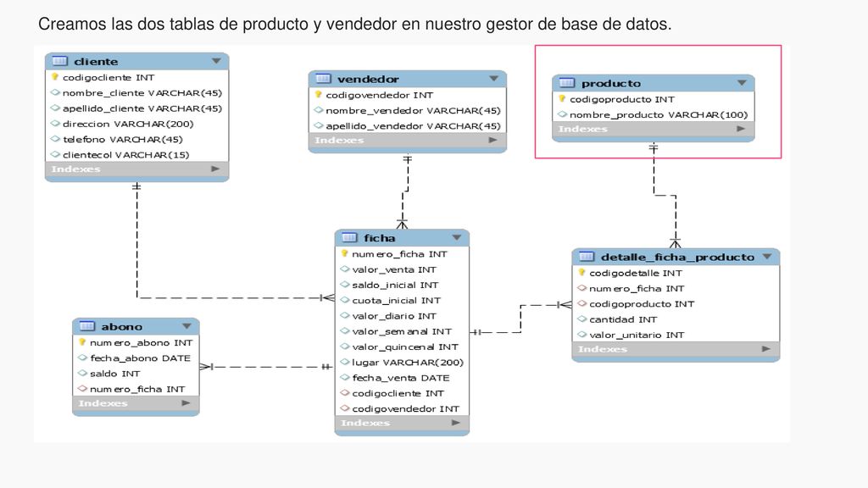
Task: Click the detalle_ficha_producto table title
Action: 677,256
